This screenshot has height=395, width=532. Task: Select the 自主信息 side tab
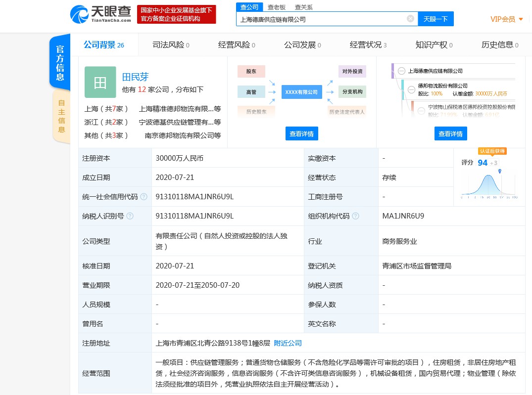[61, 116]
